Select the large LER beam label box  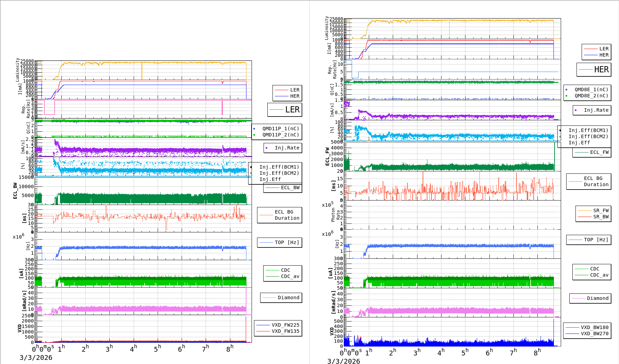[x=285, y=110]
